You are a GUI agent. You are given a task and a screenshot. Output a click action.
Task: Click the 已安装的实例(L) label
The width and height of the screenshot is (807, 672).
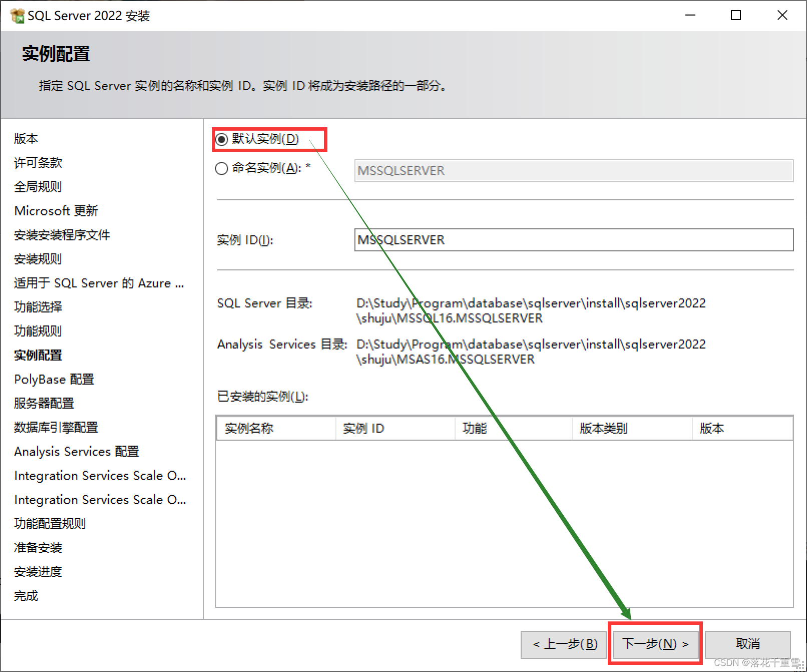263,397
